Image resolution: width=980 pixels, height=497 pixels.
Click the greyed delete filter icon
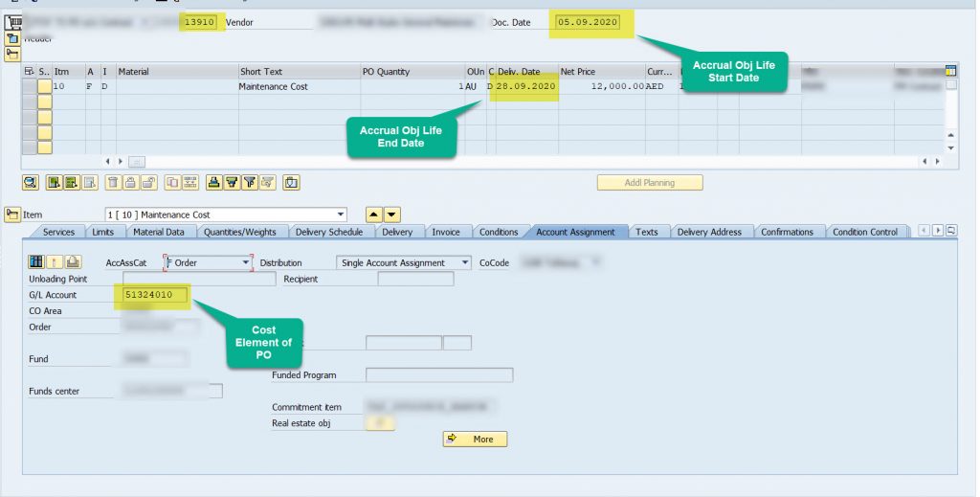pyautogui.click(x=268, y=183)
